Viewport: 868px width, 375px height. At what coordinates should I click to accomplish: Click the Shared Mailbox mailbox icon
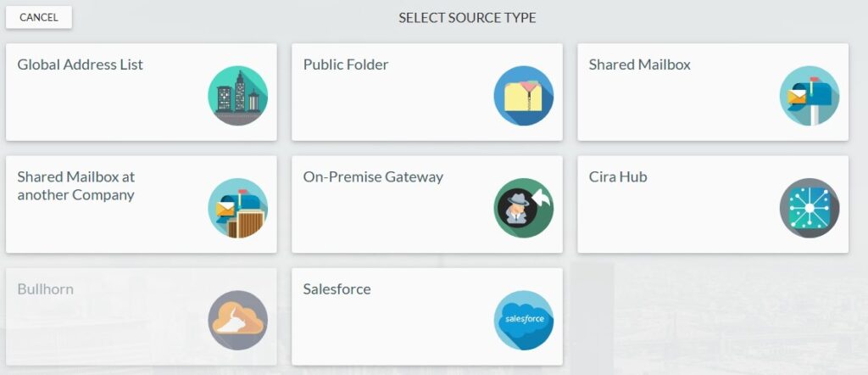[x=810, y=96]
